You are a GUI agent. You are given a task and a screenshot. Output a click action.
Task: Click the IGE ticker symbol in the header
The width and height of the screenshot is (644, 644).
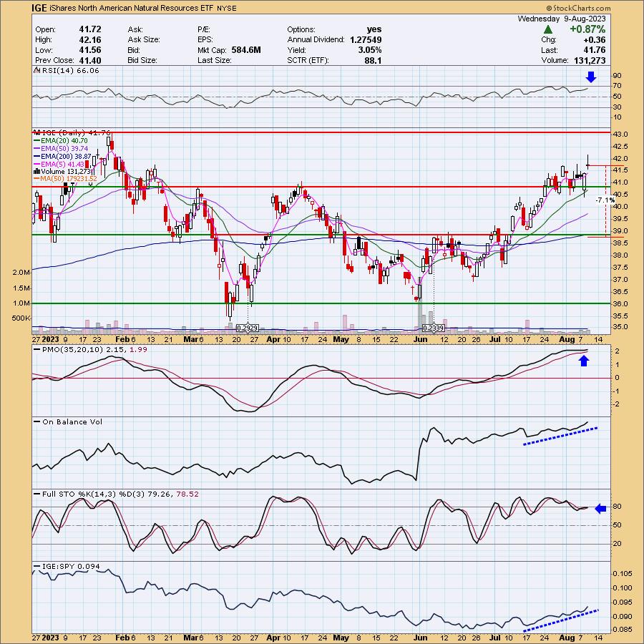[39, 8]
